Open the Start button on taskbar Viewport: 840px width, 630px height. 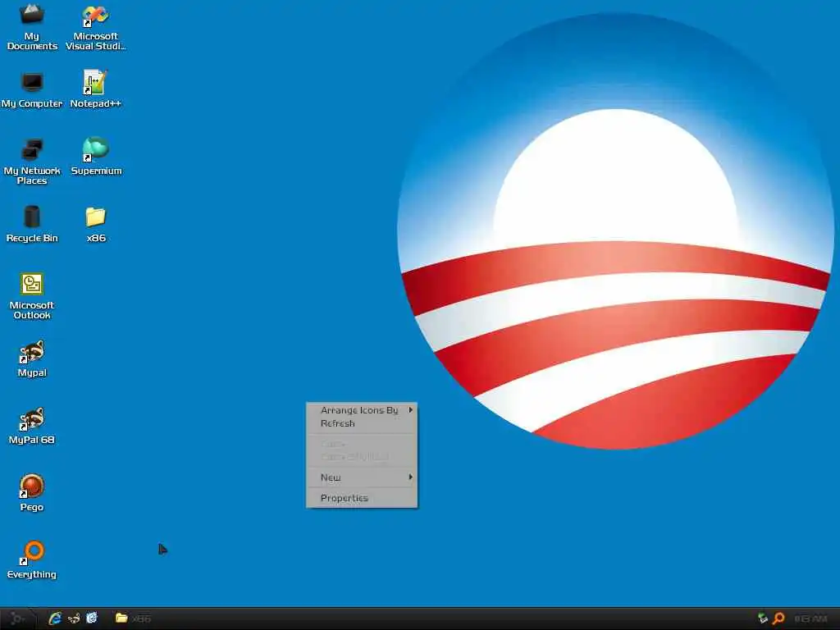(x=18, y=619)
